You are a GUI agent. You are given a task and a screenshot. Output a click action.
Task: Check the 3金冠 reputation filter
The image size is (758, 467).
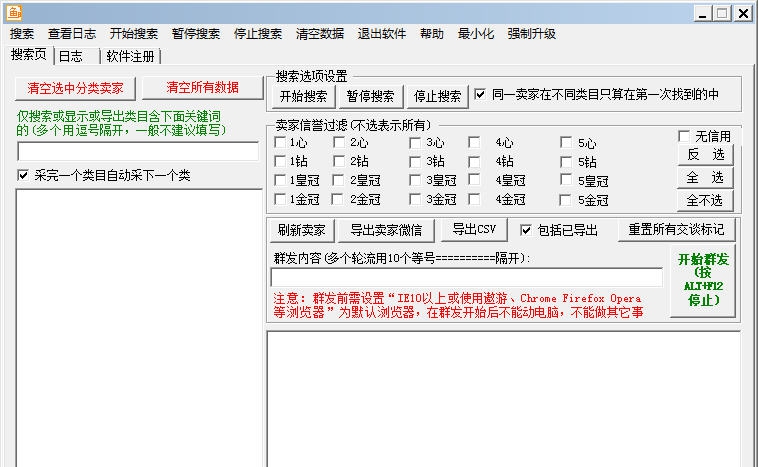tap(415, 199)
